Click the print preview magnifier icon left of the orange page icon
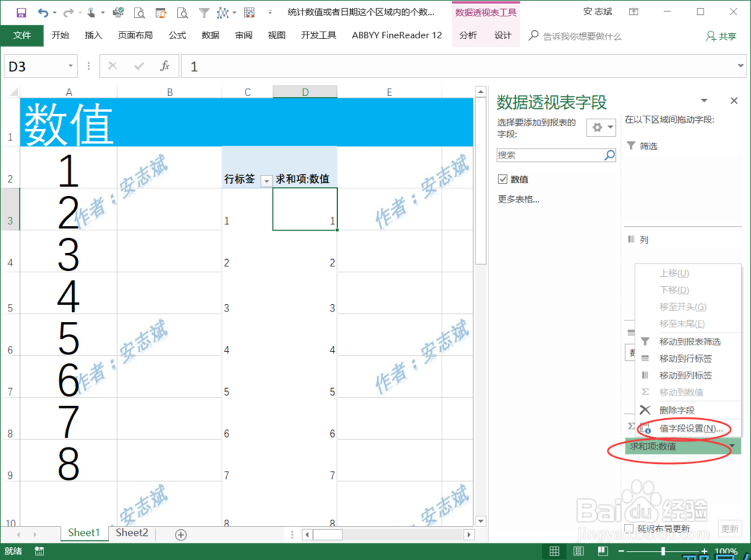 [x=140, y=13]
